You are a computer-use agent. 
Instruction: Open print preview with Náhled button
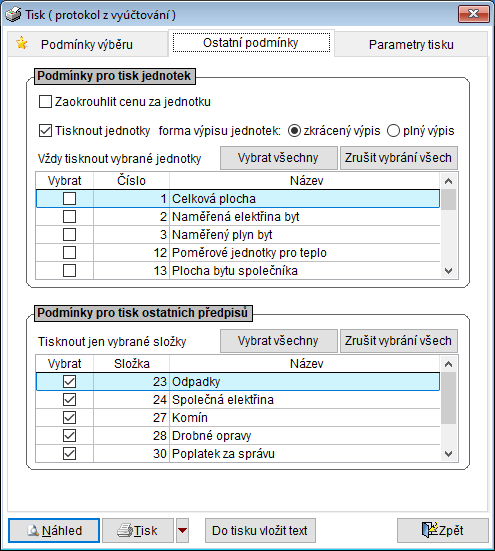pyautogui.click(x=54, y=530)
